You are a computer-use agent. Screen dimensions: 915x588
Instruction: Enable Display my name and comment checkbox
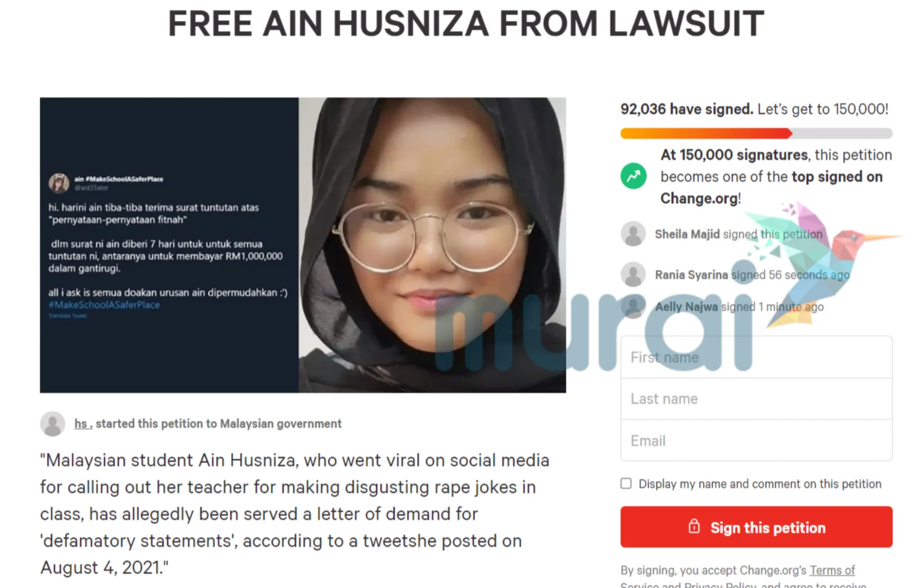point(626,483)
